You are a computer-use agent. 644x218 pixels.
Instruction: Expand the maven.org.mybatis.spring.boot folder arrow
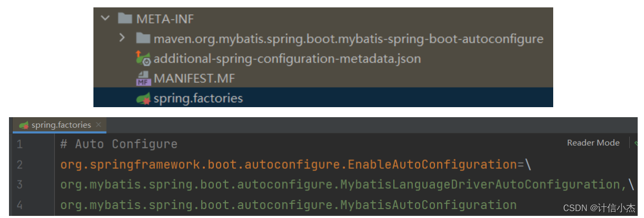tap(122, 38)
